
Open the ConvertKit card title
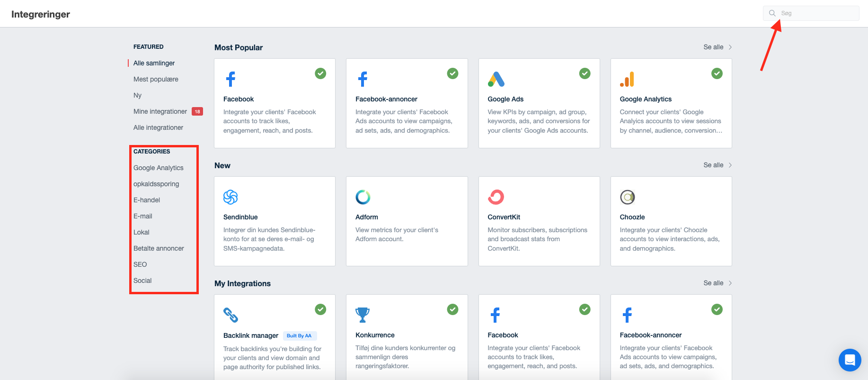click(x=504, y=217)
